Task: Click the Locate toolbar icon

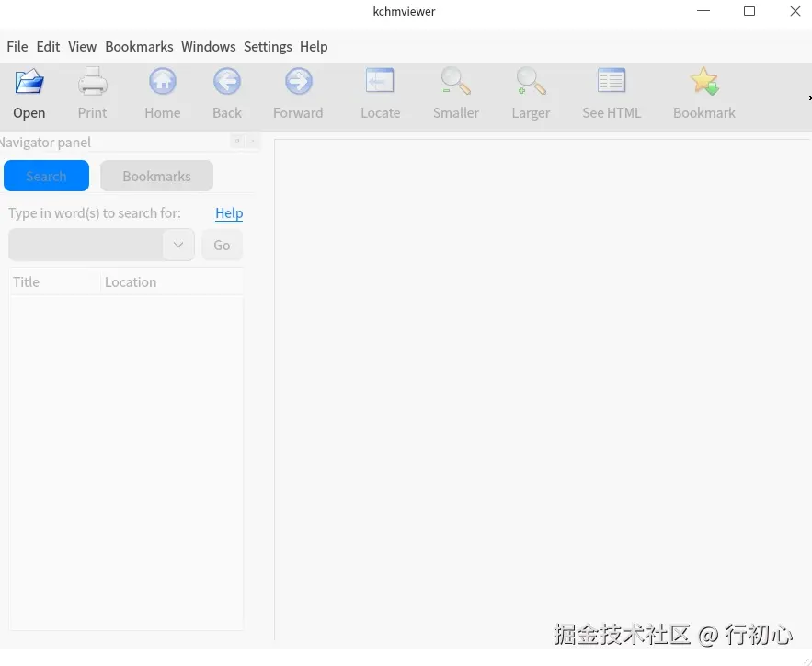Action: pyautogui.click(x=380, y=81)
